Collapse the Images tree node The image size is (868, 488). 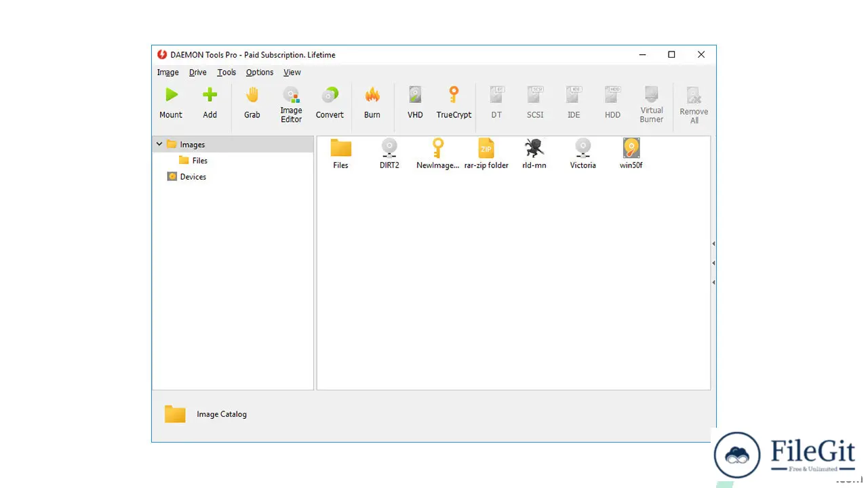(x=159, y=144)
